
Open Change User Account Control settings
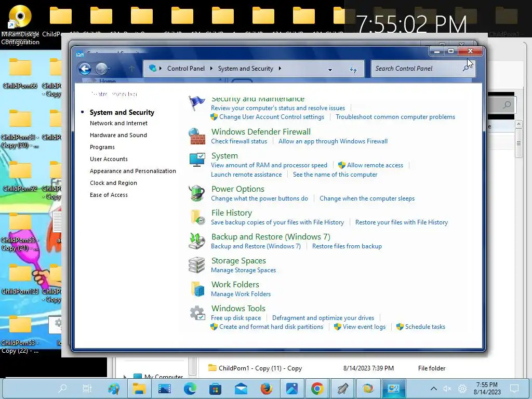272,117
